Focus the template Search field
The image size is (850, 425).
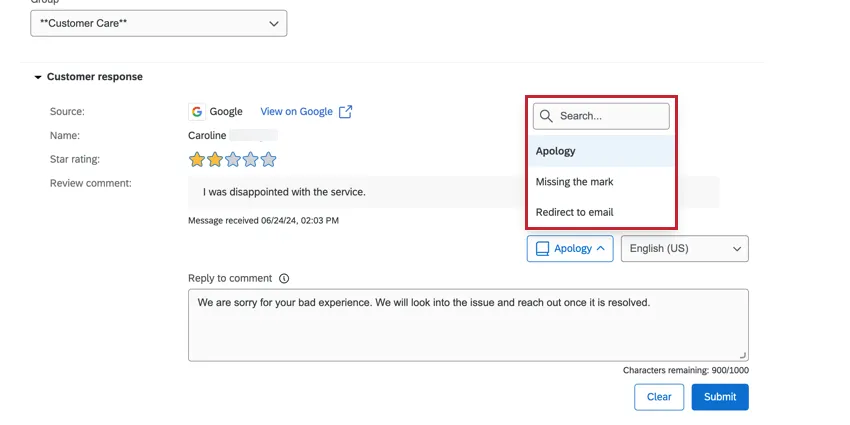[x=610, y=116]
